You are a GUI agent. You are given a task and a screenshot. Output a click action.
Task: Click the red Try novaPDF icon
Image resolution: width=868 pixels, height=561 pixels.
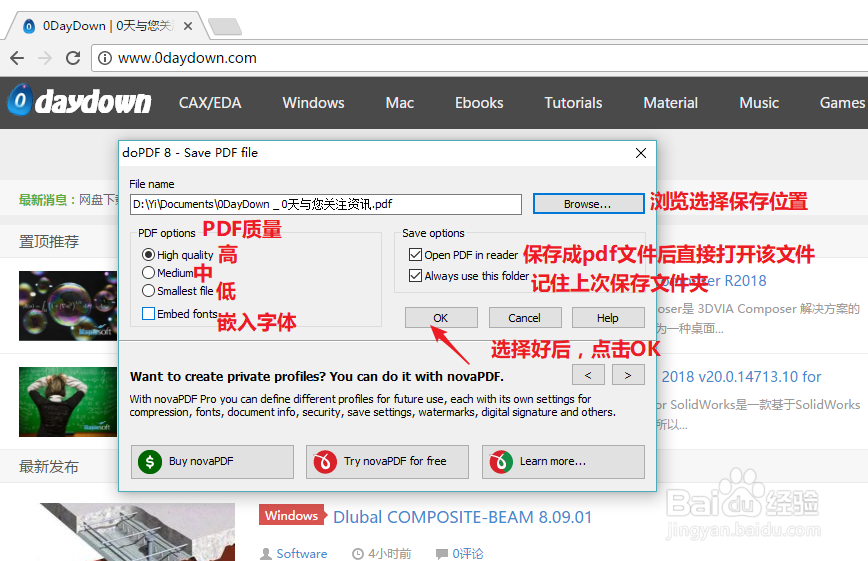click(325, 461)
